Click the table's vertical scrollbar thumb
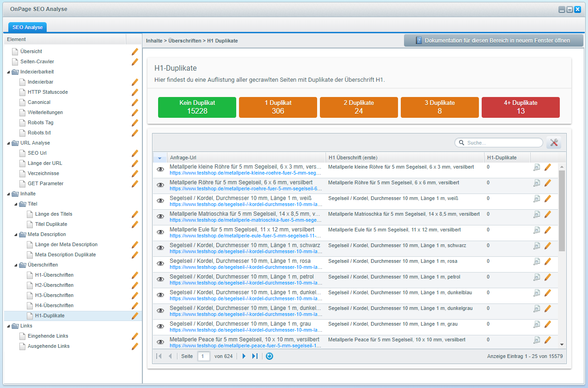Screen dimensions: 588x388 point(562,211)
